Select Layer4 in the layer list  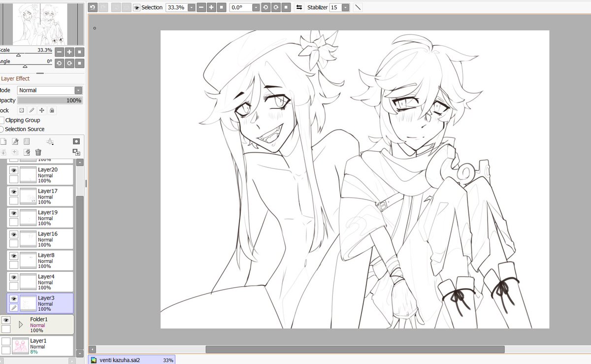[40, 282]
